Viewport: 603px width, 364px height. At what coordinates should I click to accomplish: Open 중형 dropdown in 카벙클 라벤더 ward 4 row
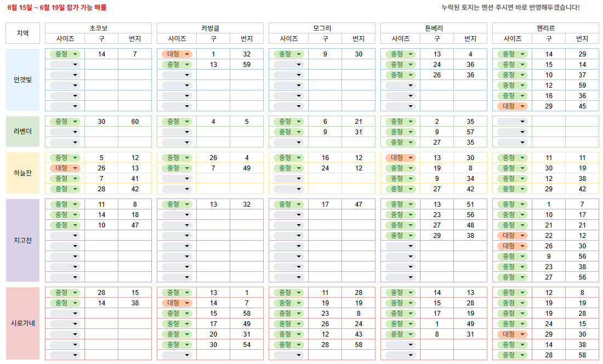click(x=177, y=122)
